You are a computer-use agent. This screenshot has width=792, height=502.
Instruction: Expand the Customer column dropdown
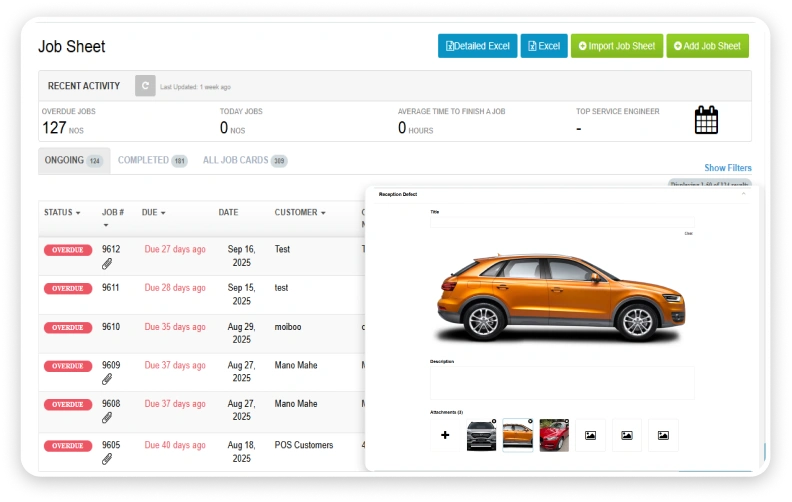click(x=300, y=213)
